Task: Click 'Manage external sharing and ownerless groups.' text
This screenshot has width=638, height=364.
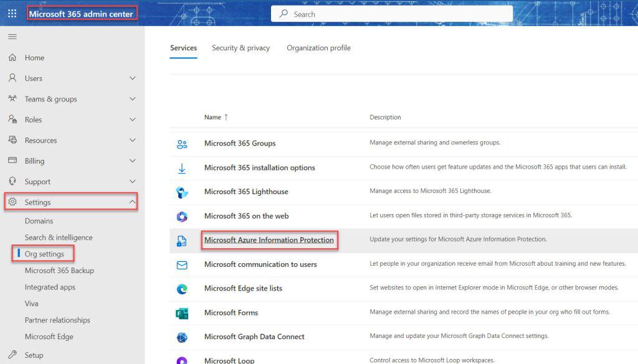Action: point(435,142)
